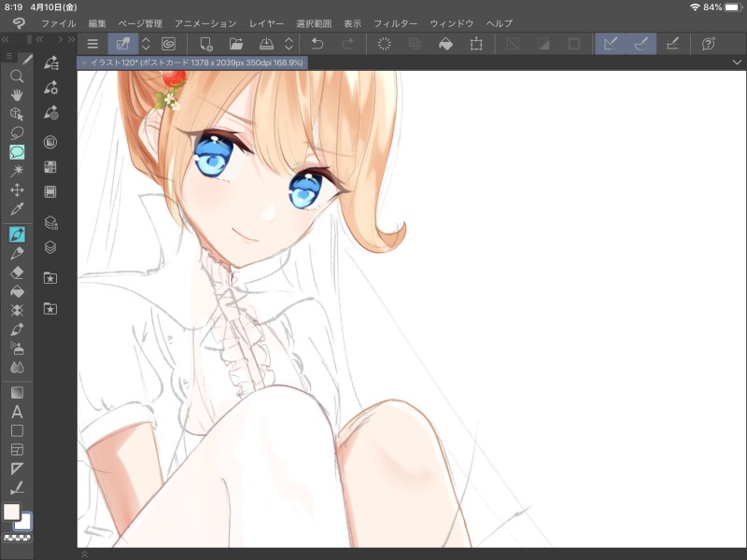The width and height of the screenshot is (747, 560).
Task: Click the Clip Studio spiral icon
Action: click(x=168, y=44)
